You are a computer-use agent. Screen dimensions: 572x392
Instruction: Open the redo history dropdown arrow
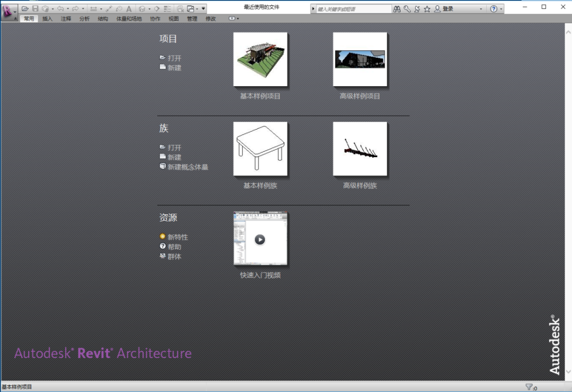click(83, 9)
